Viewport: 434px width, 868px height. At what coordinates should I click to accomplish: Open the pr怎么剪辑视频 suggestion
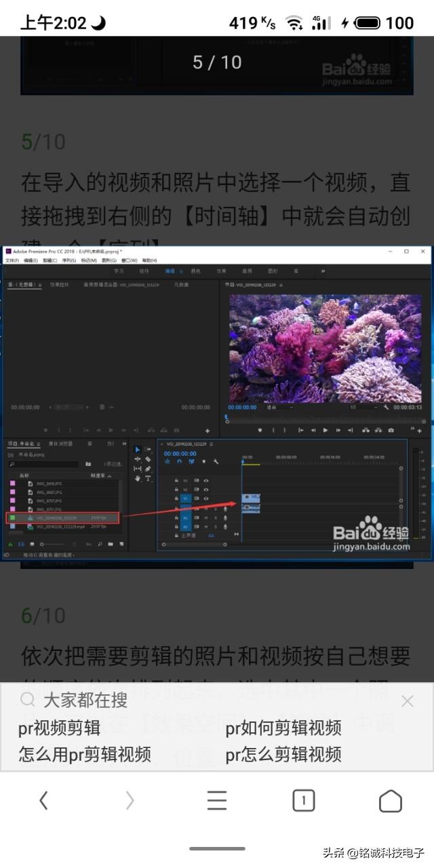(283, 754)
